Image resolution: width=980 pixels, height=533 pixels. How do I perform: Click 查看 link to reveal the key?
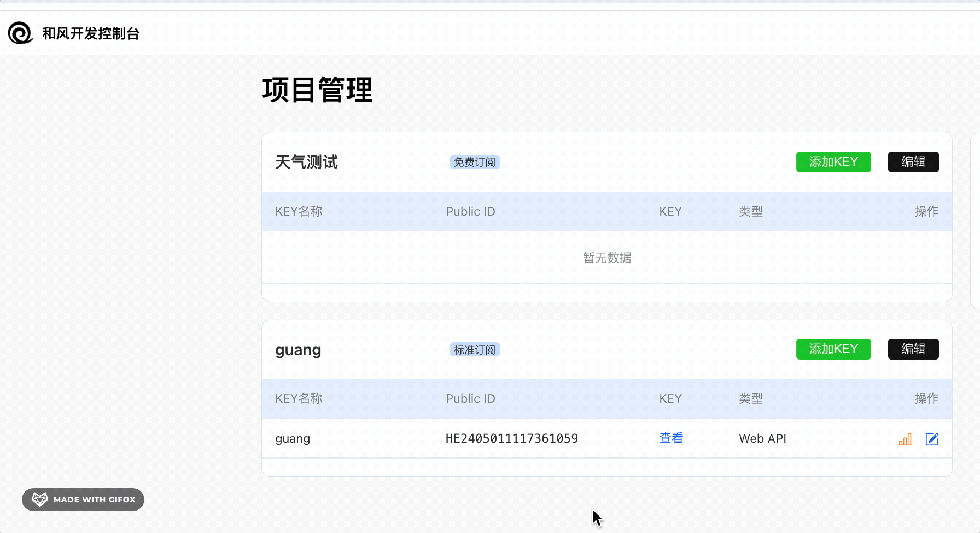point(671,438)
